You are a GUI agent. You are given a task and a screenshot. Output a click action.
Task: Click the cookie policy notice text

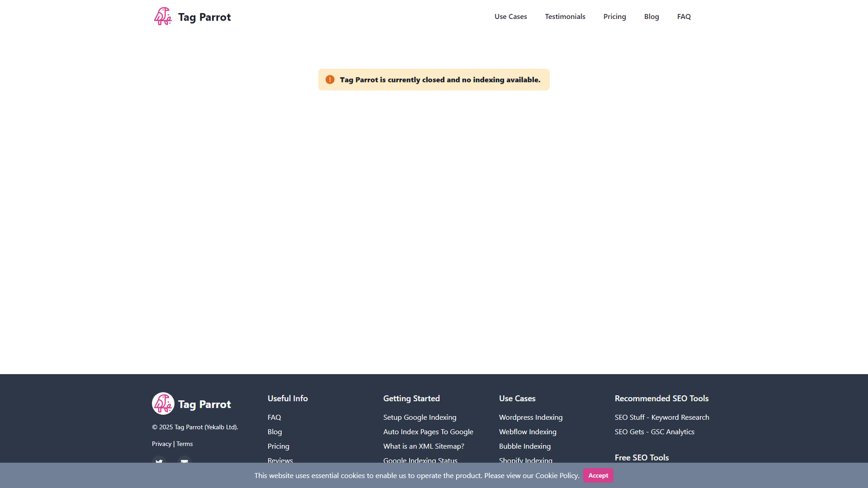tap(417, 476)
